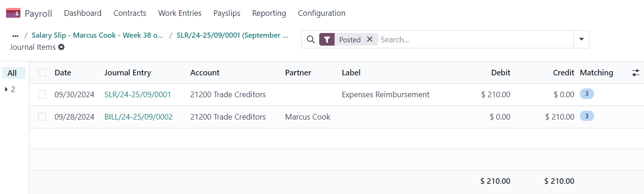Open the Reporting menu
Image resolution: width=644 pixels, height=194 pixels.
coord(269,13)
